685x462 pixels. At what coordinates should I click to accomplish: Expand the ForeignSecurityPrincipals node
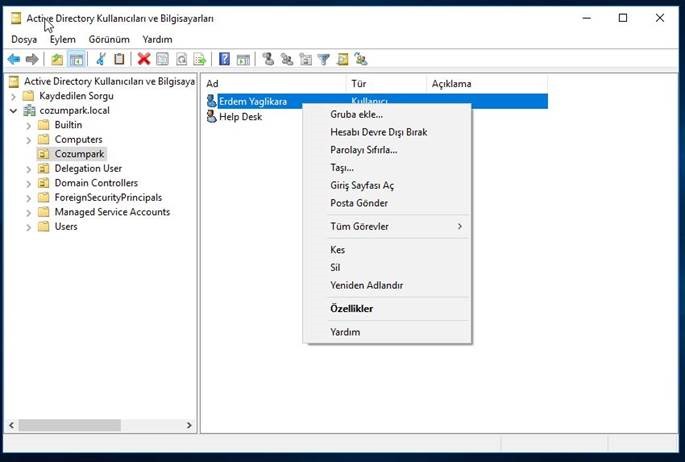pyautogui.click(x=28, y=198)
